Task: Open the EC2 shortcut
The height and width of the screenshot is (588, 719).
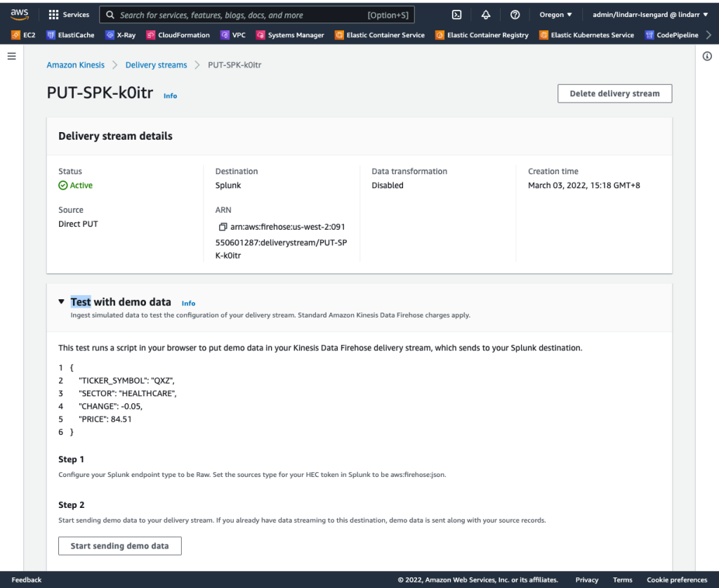Action: click(x=23, y=35)
